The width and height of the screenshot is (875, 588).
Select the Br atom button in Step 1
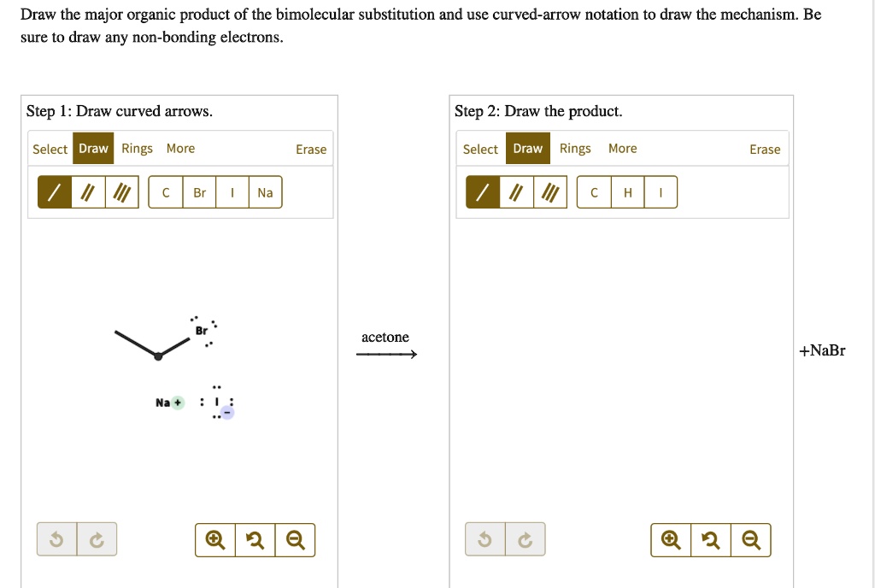tap(199, 191)
